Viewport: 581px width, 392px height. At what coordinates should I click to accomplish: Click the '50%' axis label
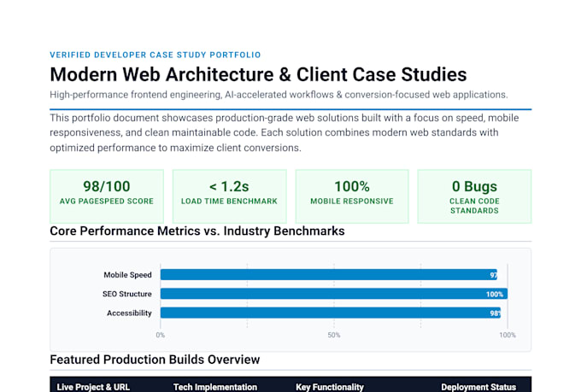click(x=334, y=335)
